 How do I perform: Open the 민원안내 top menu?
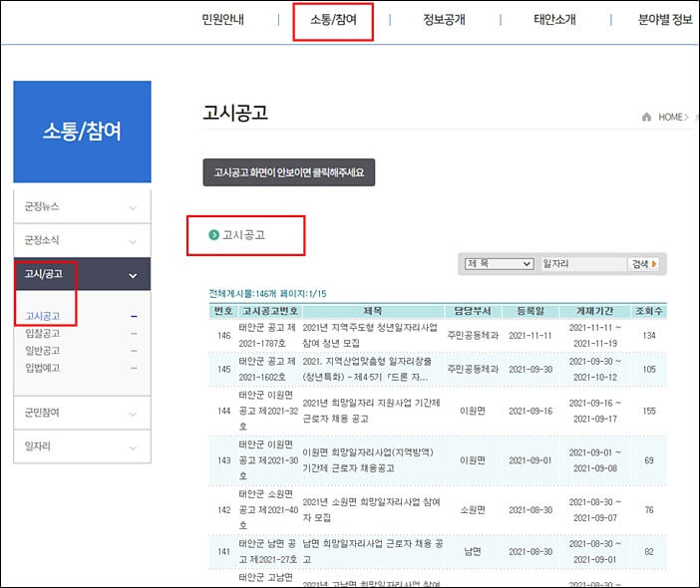point(222,20)
